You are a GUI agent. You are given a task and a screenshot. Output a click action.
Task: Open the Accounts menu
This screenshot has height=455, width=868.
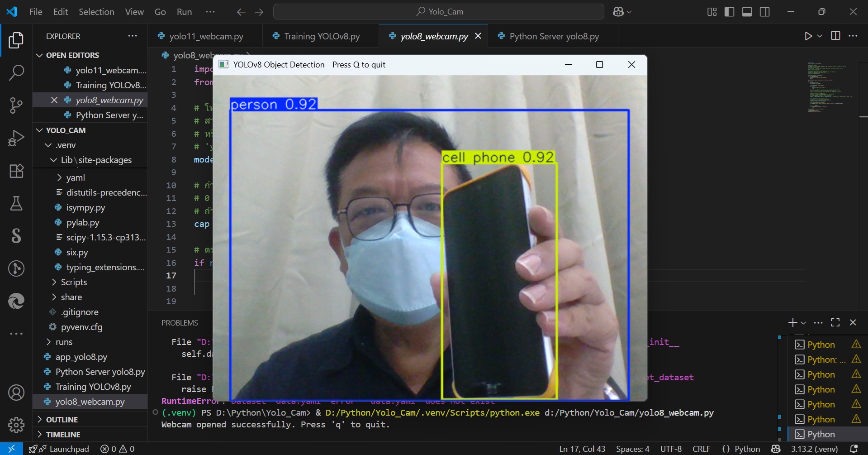coord(16,393)
